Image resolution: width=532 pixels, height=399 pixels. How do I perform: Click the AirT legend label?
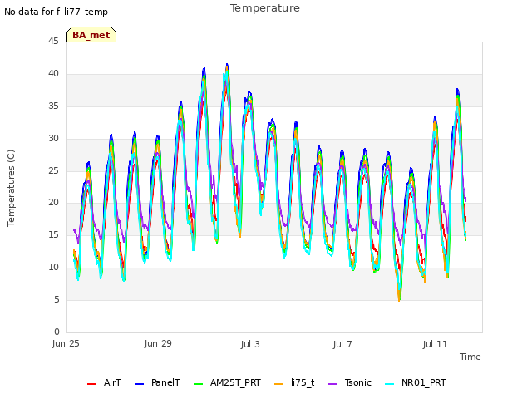click(112, 382)
